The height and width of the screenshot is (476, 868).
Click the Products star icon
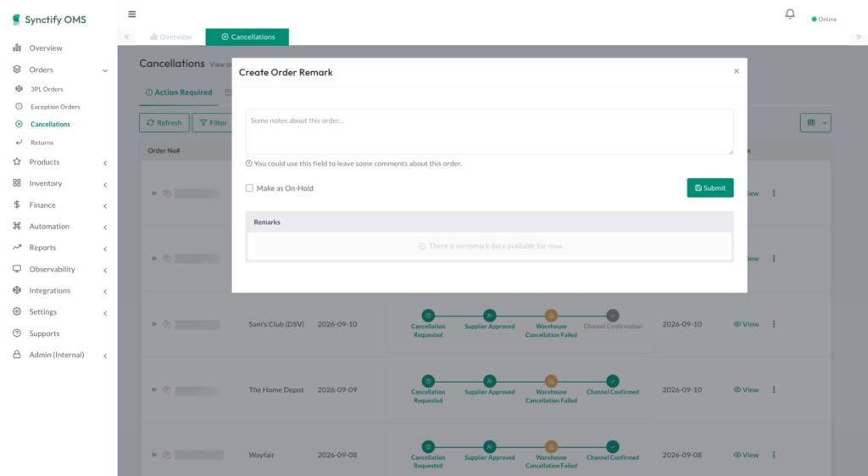[17, 162]
